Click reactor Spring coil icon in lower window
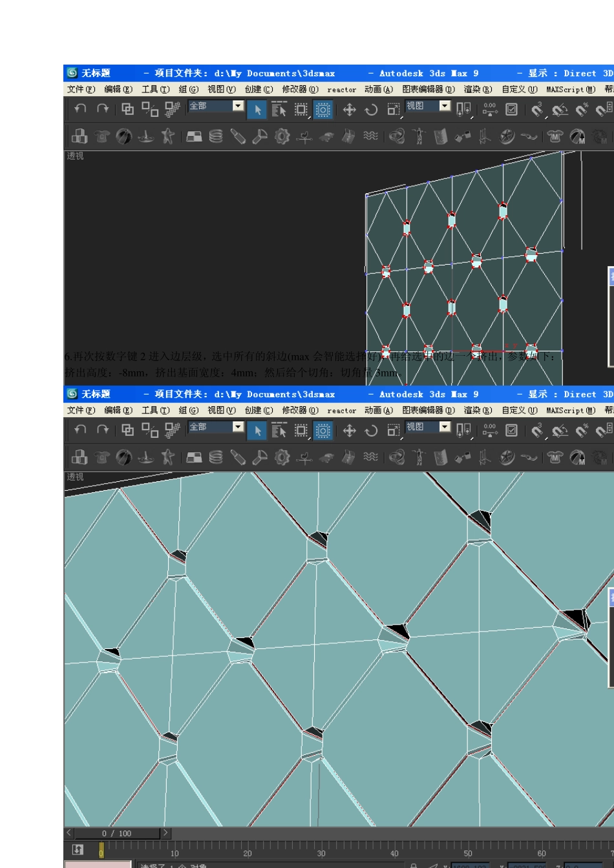 pyautogui.click(x=216, y=457)
